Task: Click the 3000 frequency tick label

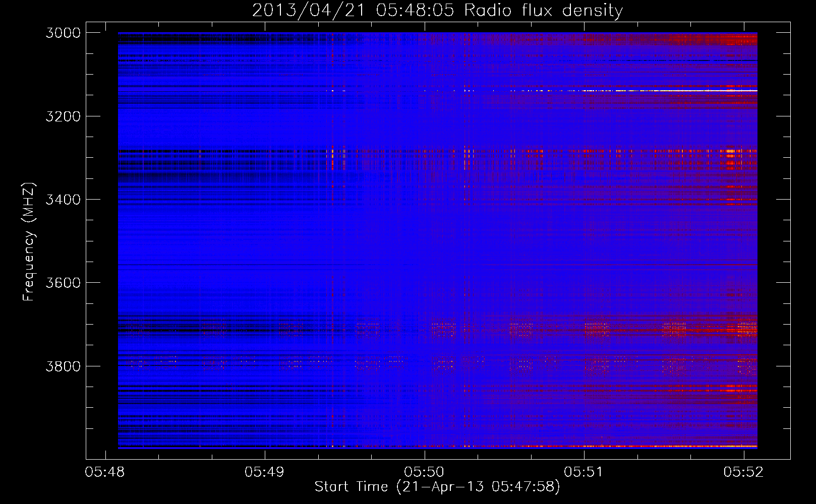Action: 63,33
